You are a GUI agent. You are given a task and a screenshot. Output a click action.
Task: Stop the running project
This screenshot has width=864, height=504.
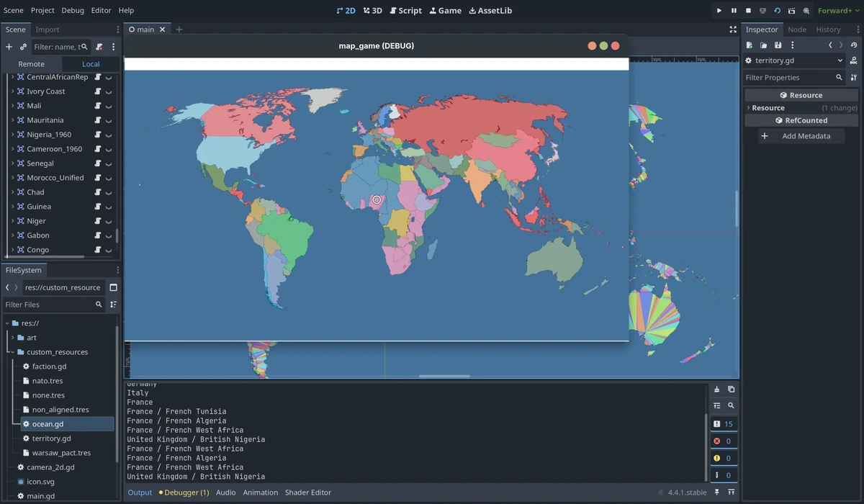click(x=748, y=11)
